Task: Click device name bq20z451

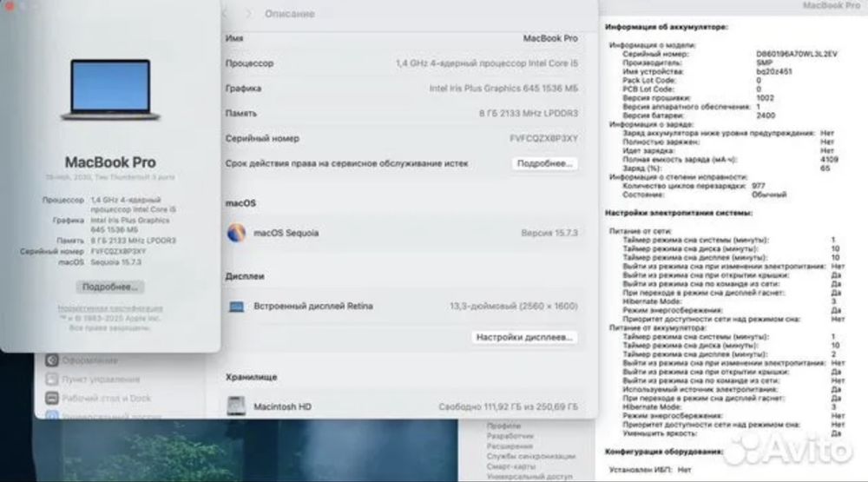Action: pos(774,71)
